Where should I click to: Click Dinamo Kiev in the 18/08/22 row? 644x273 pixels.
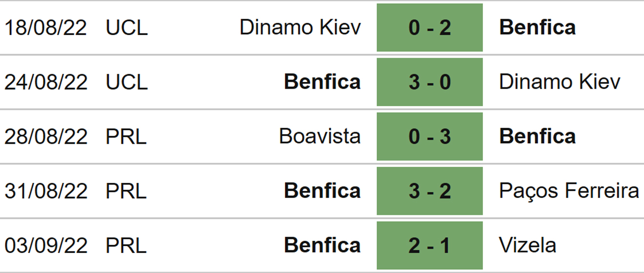point(300,28)
